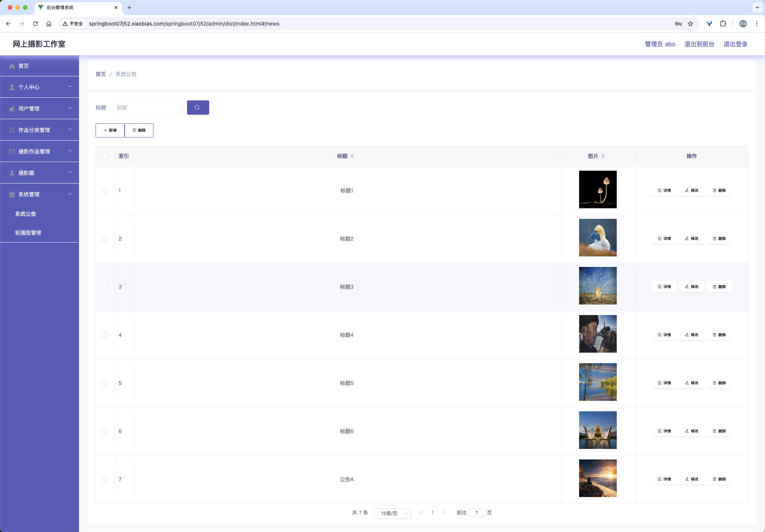
Task: Focus the 标题 search input field
Action: [x=147, y=108]
